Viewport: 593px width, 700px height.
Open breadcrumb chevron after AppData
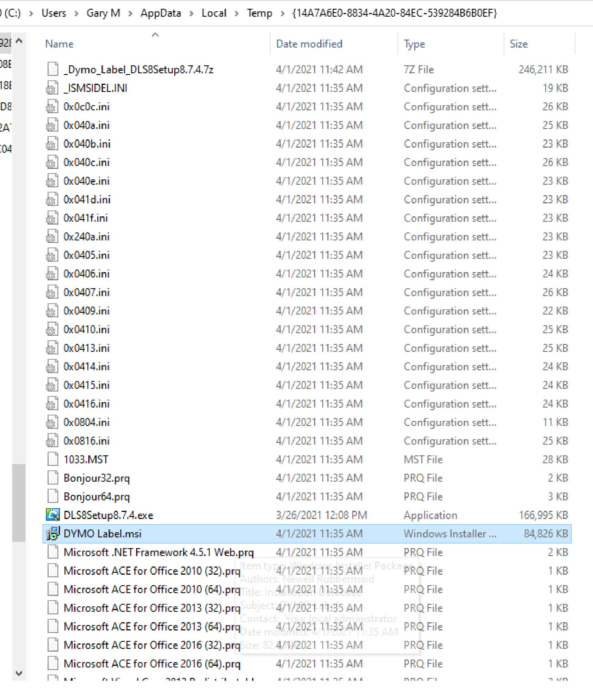pos(191,13)
